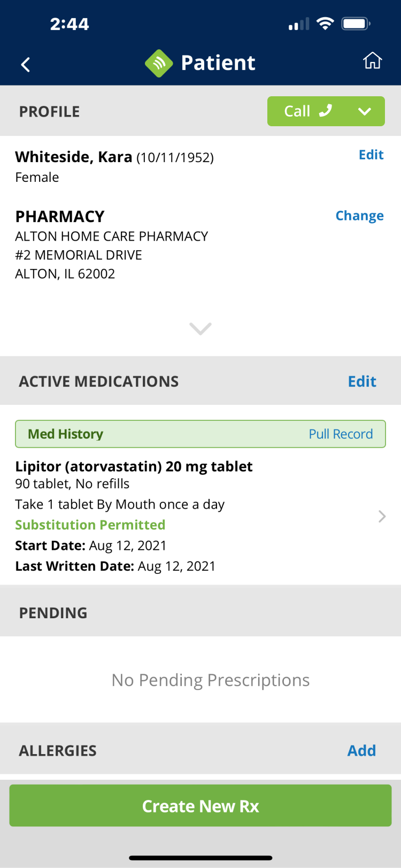Tap the Alton Home Care Pharmacy address
This screenshot has height=868, width=401.
[x=111, y=255]
